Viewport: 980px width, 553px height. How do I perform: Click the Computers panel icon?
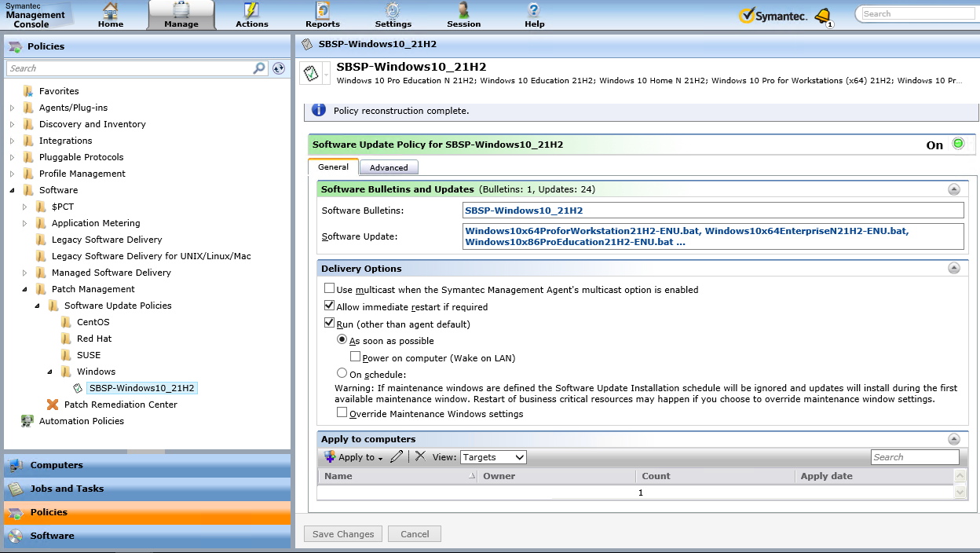click(16, 465)
